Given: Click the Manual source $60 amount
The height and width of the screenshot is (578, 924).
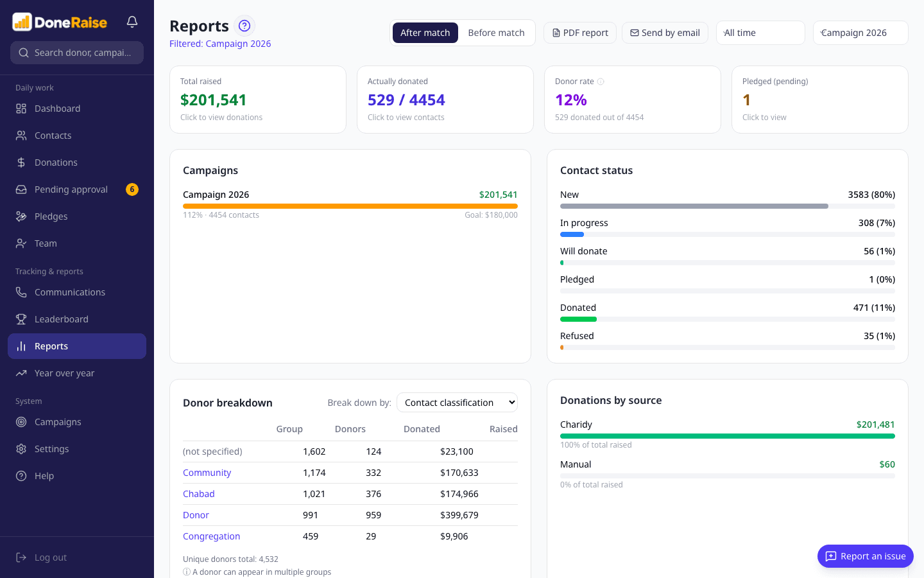Looking at the screenshot, I should point(887,464).
